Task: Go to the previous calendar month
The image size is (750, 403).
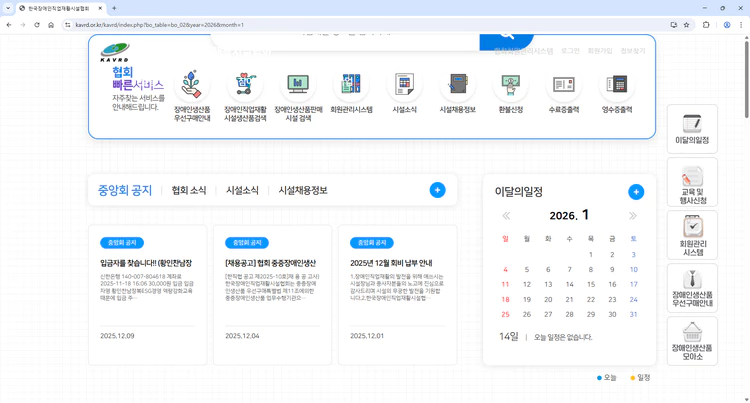Action: coord(506,216)
